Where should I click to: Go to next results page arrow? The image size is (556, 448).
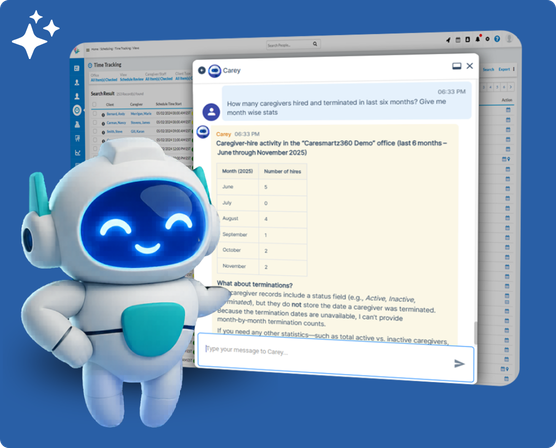click(x=511, y=87)
